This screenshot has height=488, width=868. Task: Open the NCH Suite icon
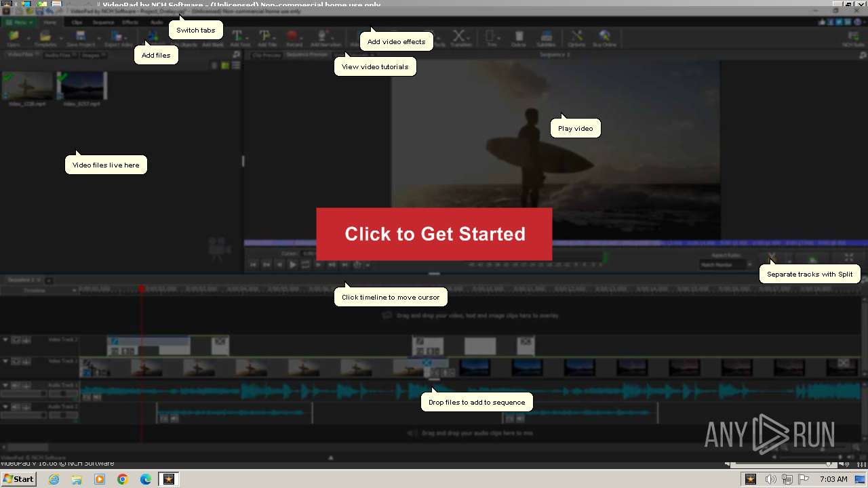pos(853,39)
